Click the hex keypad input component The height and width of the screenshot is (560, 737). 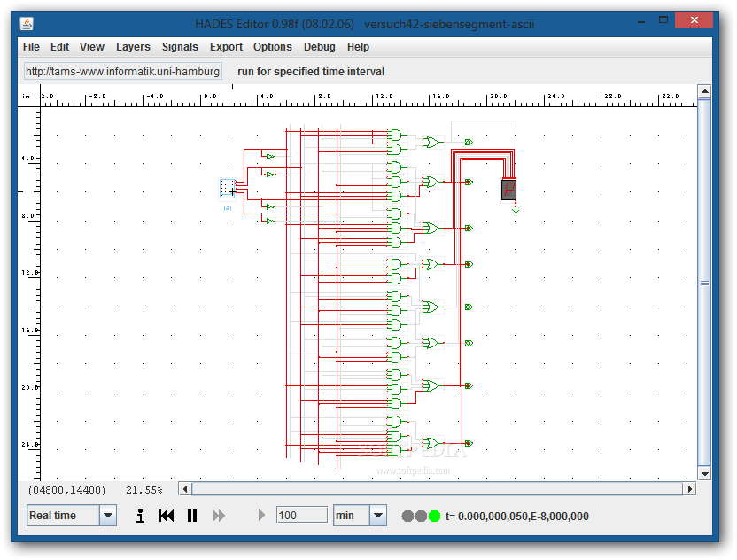pos(228,188)
